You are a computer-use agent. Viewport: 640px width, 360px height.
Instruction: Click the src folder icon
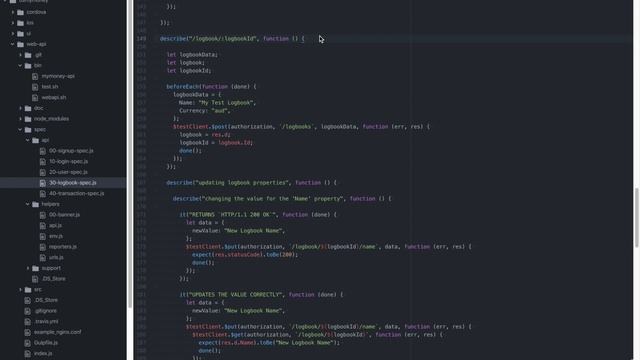pyautogui.click(x=28, y=290)
